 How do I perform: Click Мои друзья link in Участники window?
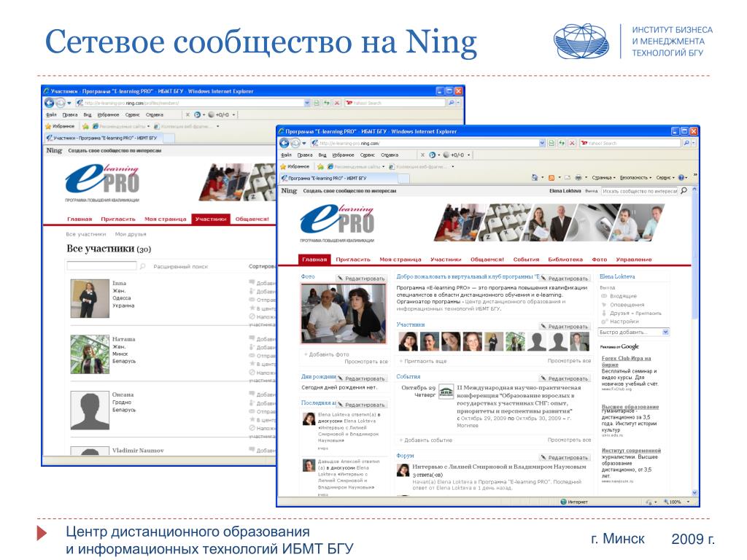click(131, 234)
